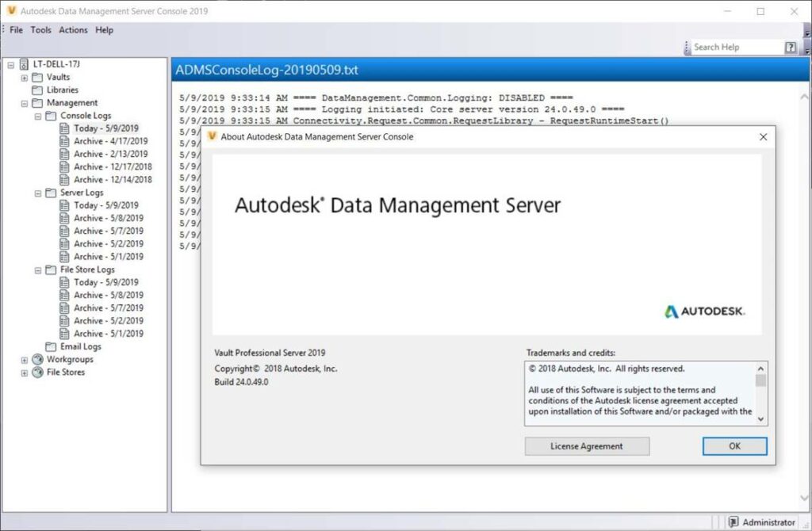Click the Server Logs folder icon
The height and width of the screenshot is (531, 812).
(x=51, y=193)
